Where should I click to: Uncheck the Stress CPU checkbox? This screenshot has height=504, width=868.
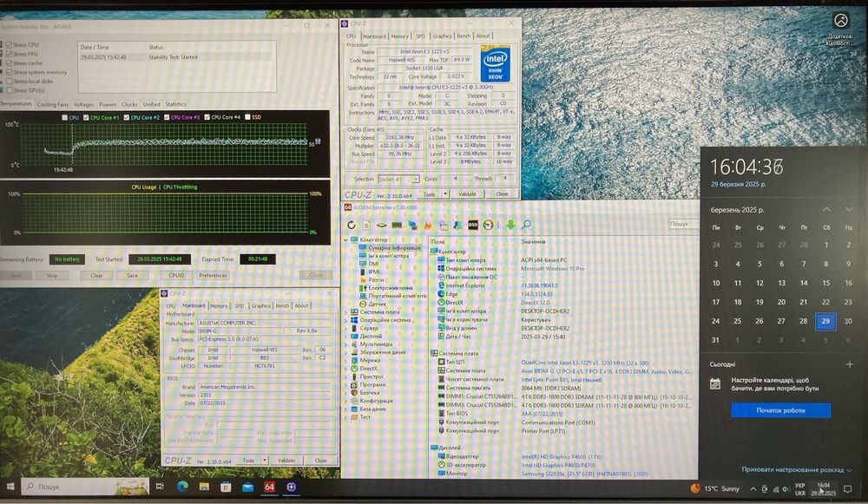(10, 45)
